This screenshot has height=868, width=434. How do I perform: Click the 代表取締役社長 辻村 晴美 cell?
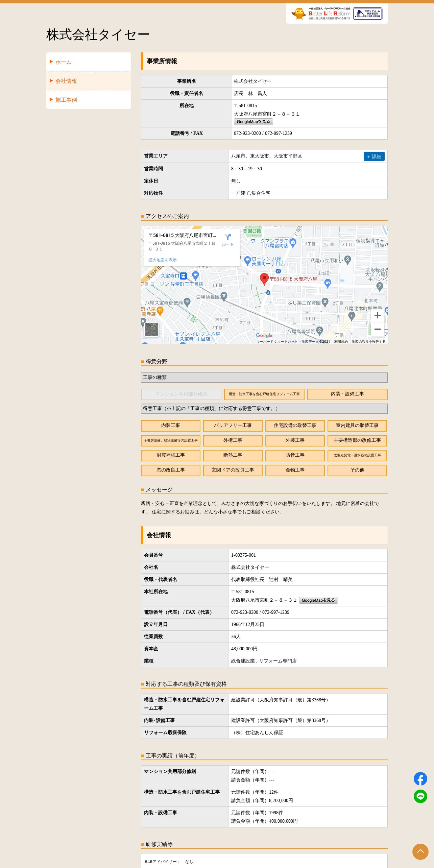tap(308, 580)
